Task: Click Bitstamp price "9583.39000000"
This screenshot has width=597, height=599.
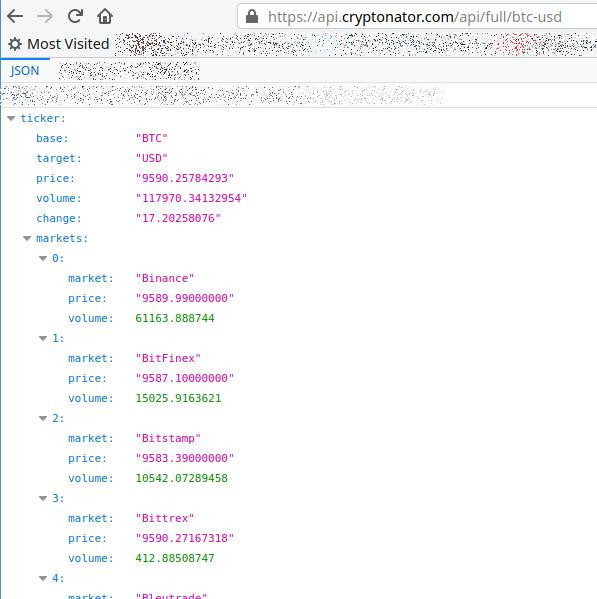Action: coord(185,458)
